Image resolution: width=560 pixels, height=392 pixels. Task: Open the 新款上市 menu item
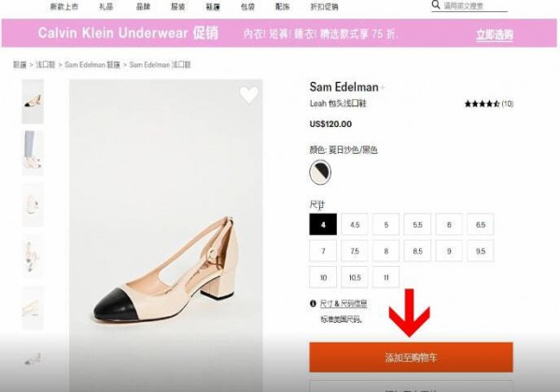click(64, 7)
